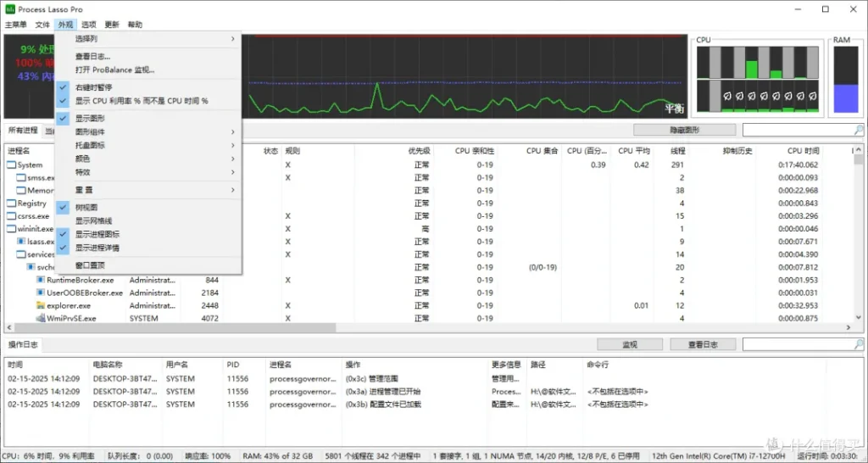868x463 pixels.
Task: Sort by 优先级 column header
Action: [x=419, y=151]
